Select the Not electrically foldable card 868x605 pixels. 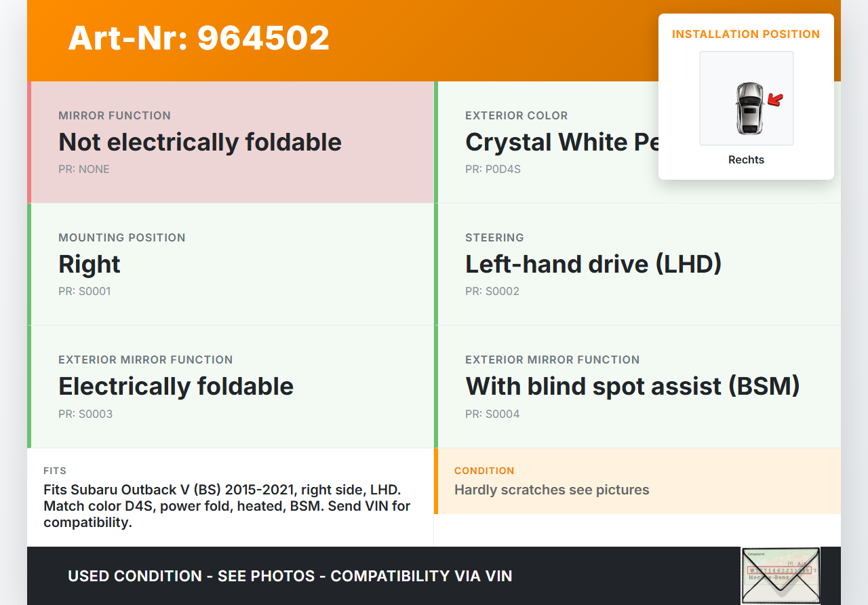tap(231, 142)
